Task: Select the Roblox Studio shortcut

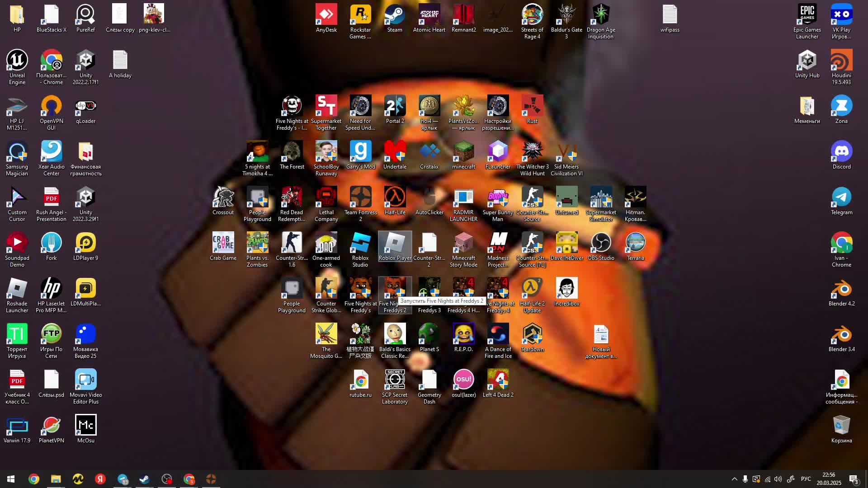Action: pyautogui.click(x=360, y=243)
